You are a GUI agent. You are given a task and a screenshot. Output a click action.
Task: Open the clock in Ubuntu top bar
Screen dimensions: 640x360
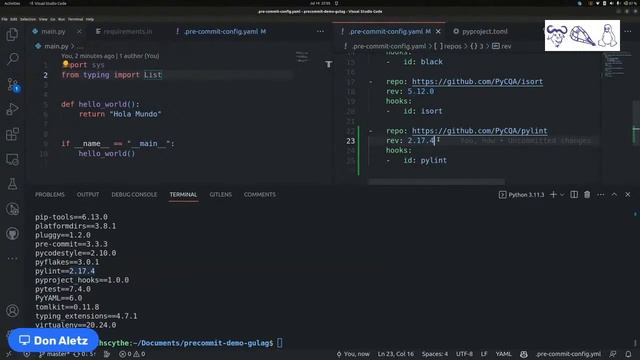pyautogui.click(x=320, y=3)
